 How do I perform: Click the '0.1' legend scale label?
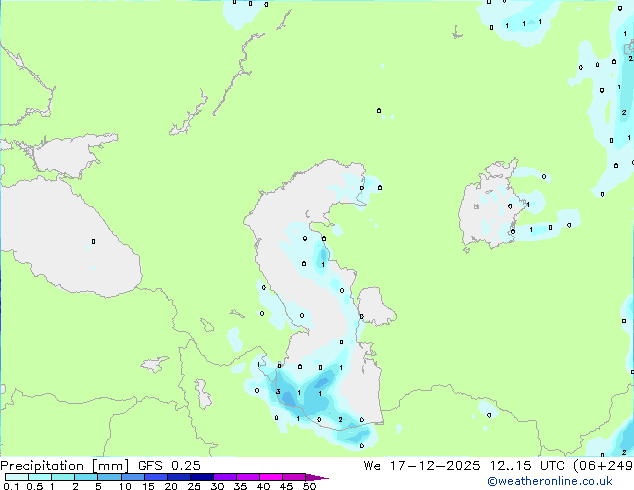pos(11,486)
